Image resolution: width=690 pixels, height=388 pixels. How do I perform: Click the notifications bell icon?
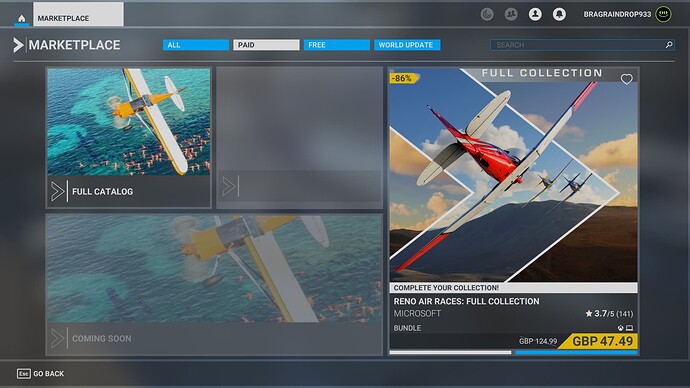(559, 15)
